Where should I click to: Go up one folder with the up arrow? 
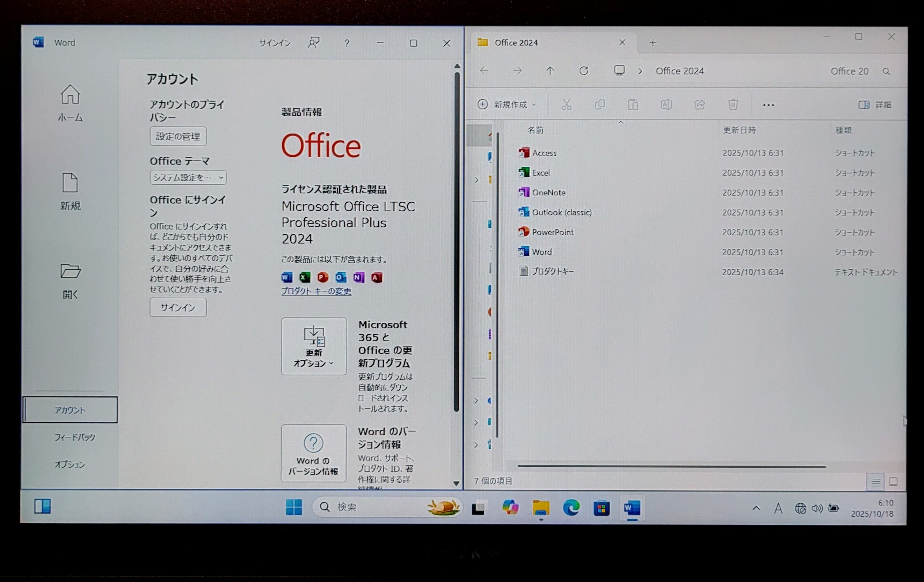pyautogui.click(x=550, y=71)
